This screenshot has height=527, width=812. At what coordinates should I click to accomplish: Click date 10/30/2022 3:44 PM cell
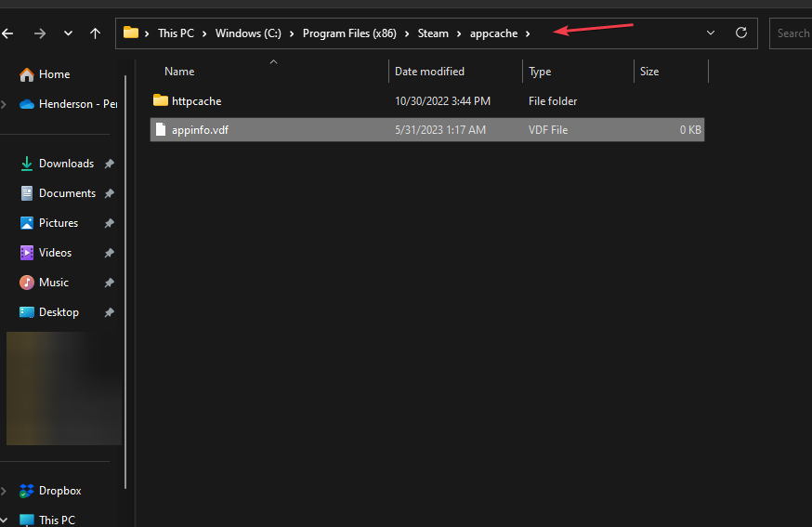coord(443,101)
